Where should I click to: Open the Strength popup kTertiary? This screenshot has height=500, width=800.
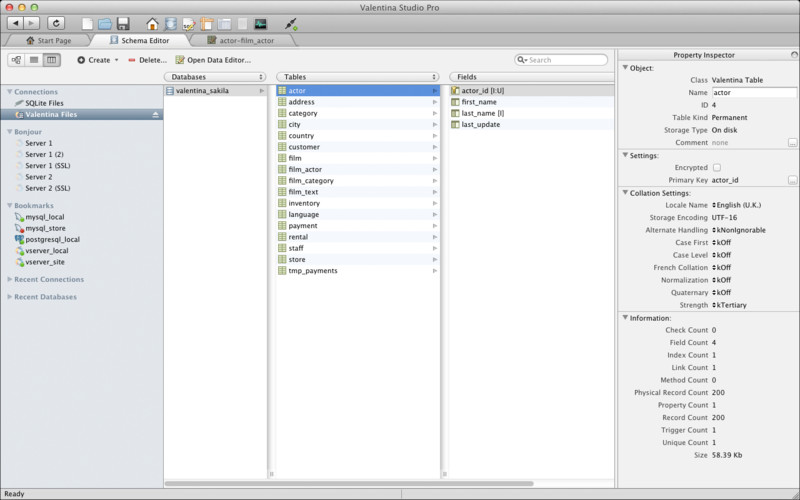pos(729,305)
